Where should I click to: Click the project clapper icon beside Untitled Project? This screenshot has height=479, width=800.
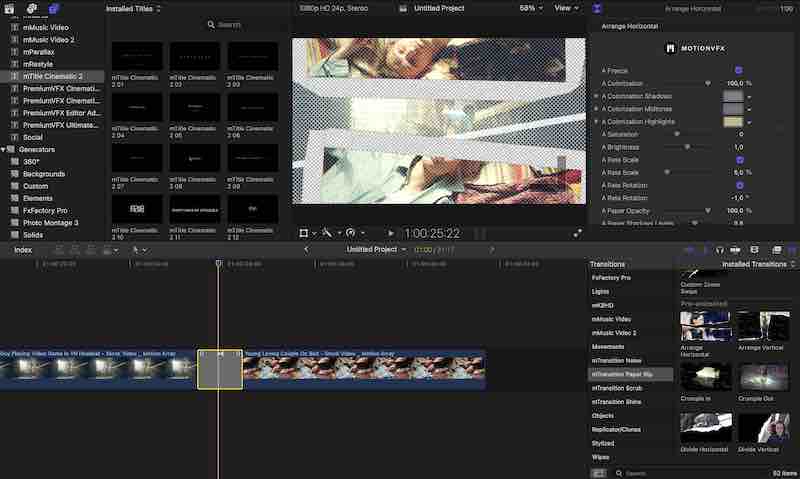(403, 8)
